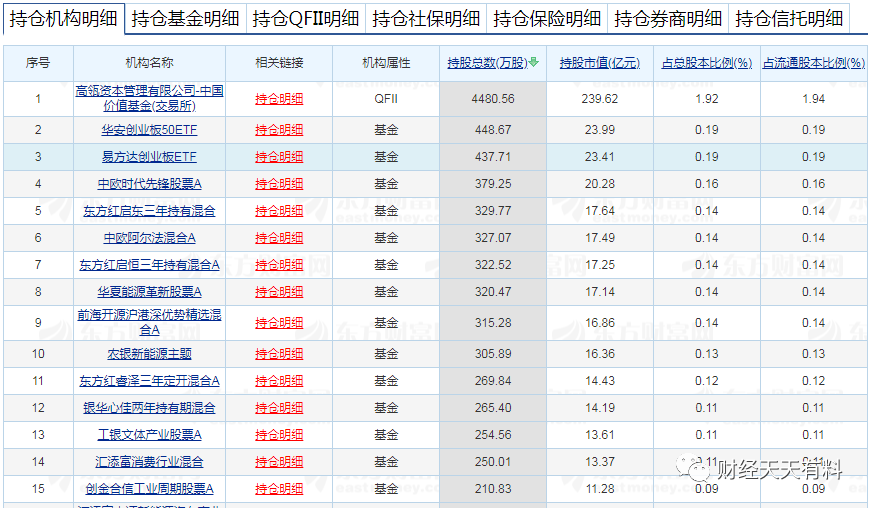Viewport: 871px width, 508px height.
Task: Open the 中欧时代先锋股票A link
Action: [149, 184]
